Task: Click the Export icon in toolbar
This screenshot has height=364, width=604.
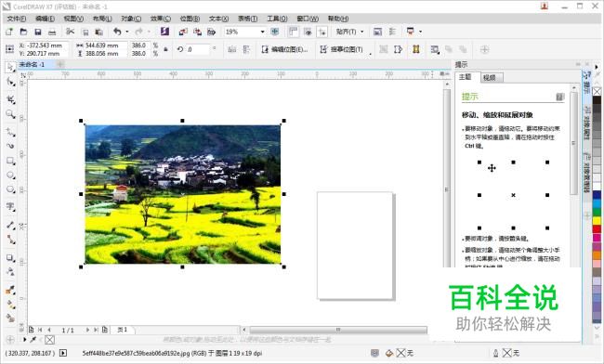Action: point(197,32)
